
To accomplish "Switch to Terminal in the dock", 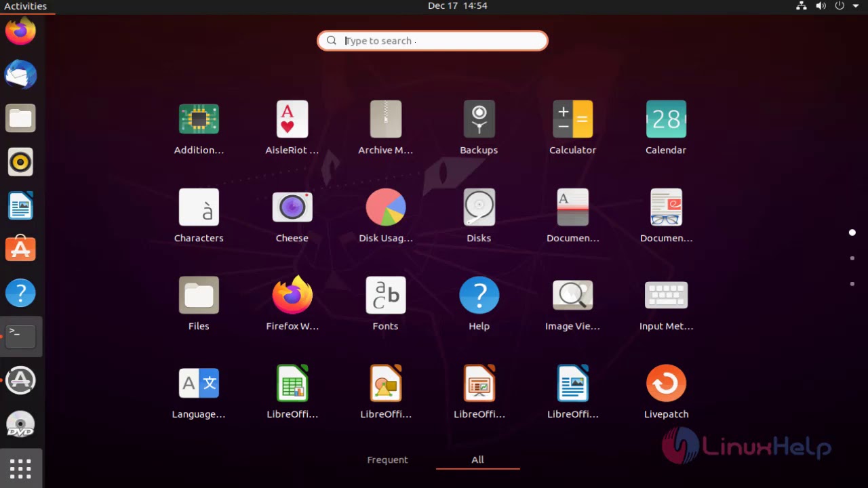I will coord(20,336).
